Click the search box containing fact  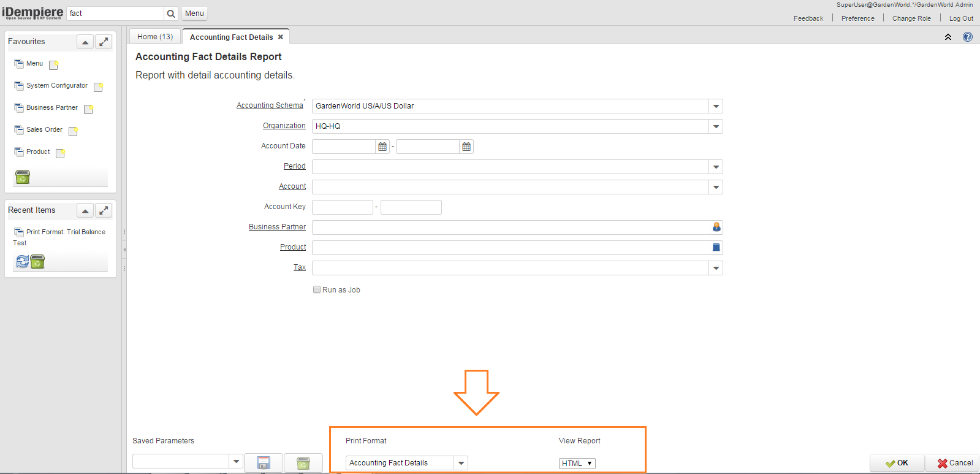115,13
